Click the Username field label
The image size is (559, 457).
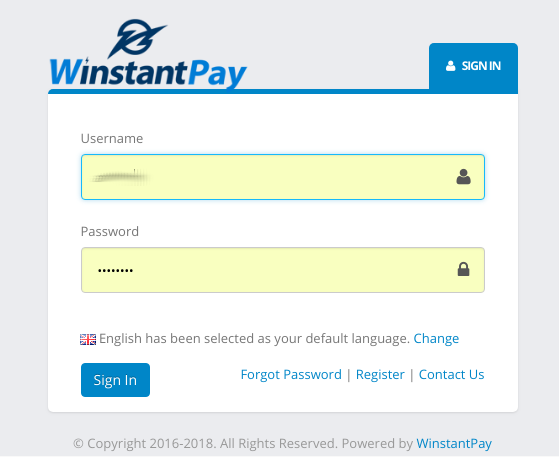coord(112,138)
